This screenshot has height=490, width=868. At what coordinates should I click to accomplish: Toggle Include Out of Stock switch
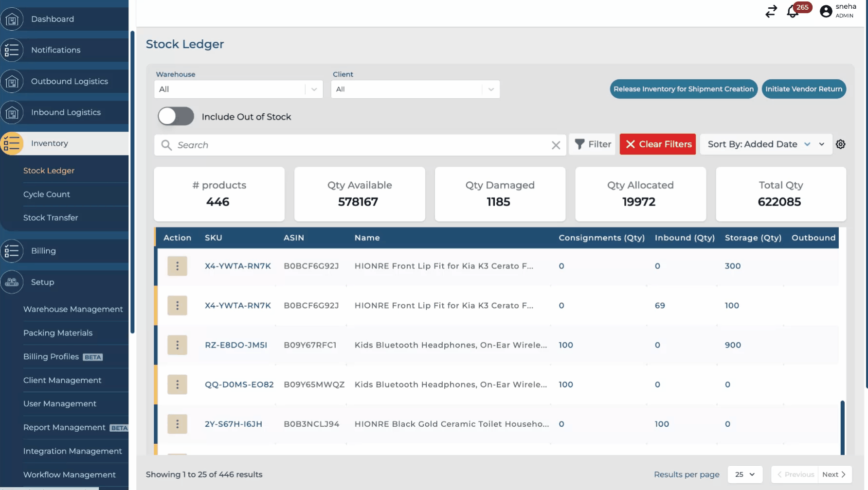176,117
